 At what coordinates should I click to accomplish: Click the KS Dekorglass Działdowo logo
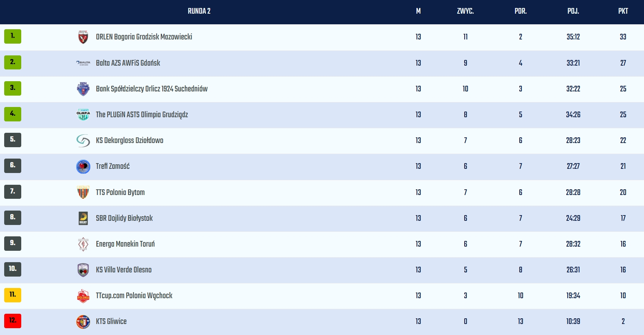tap(83, 140)
